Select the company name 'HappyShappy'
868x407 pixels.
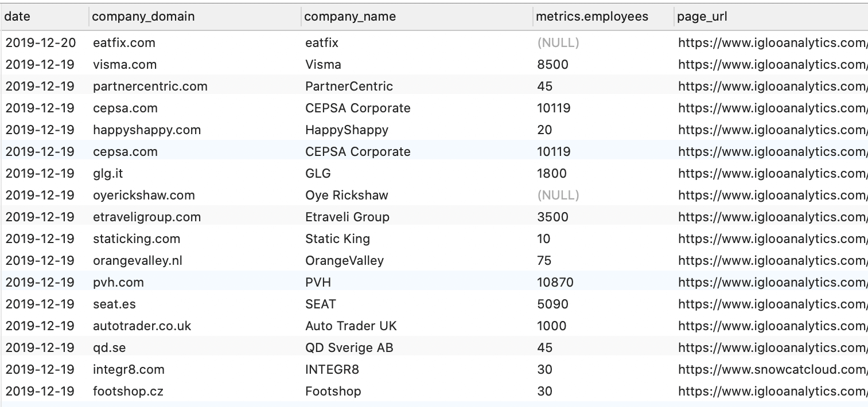pyautogui.click(x=347, y=130)
